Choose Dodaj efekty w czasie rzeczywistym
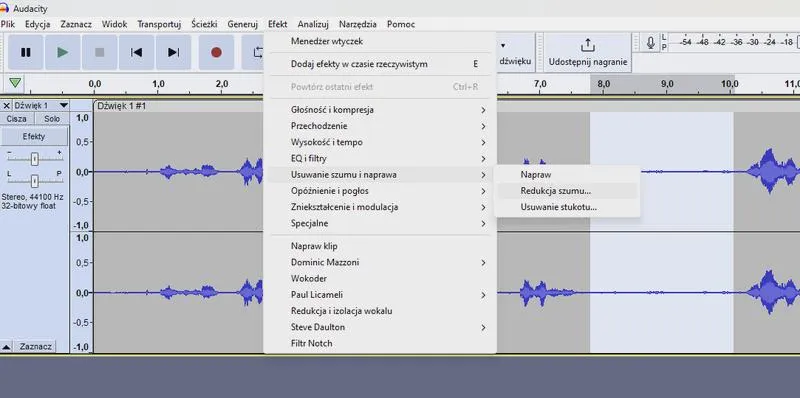This screenshot has height=398, width=800. 380,64
